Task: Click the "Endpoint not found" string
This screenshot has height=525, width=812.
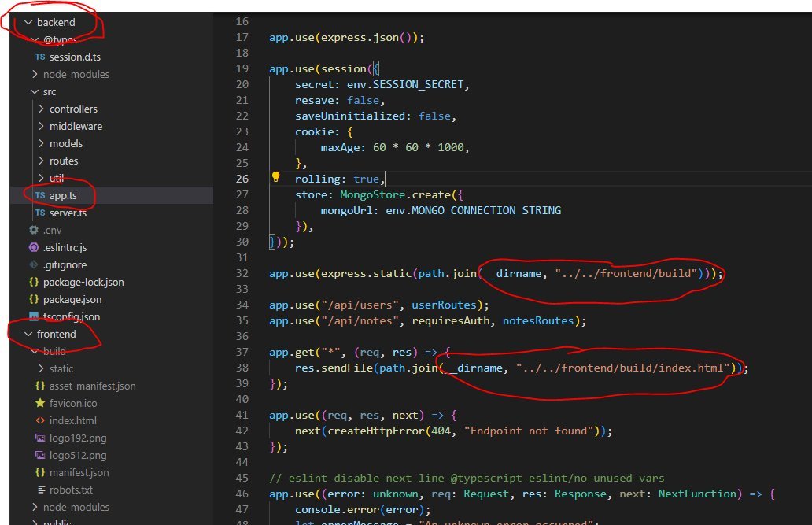Action: 528,431
